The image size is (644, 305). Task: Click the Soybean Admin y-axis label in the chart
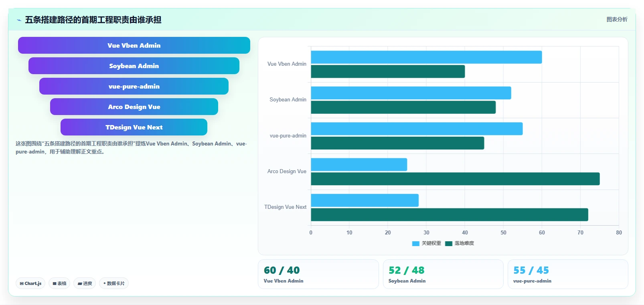click(x=288, y=100)
